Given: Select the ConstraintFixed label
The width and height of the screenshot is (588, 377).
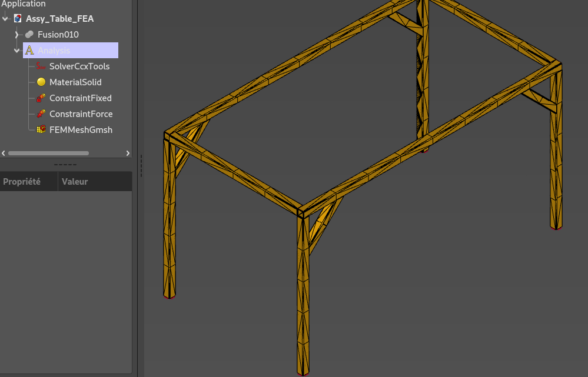Looking at the screenshot, I should tap(81, 98).
